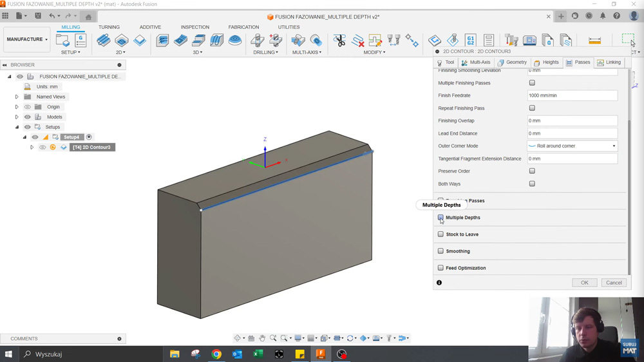Viewport: 644px width, 362px height.
Task: Open the TURNING ribbon tab
Action: [109, 27]
